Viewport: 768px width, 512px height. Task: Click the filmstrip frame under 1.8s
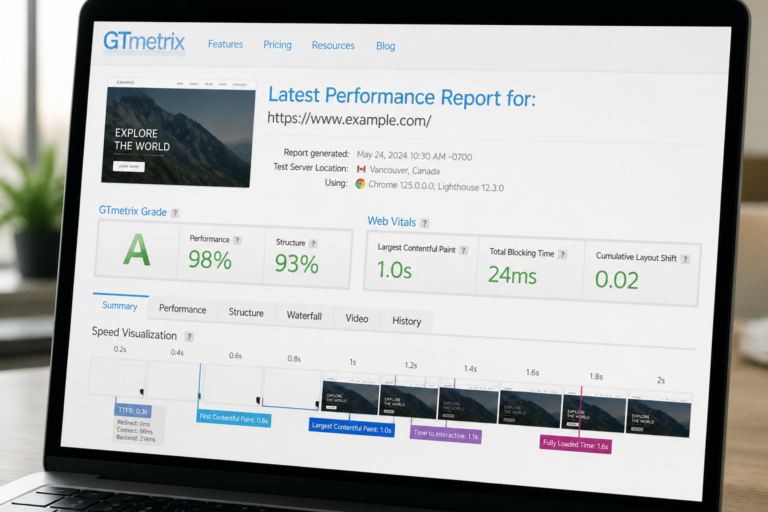click(x=594, y=409)
